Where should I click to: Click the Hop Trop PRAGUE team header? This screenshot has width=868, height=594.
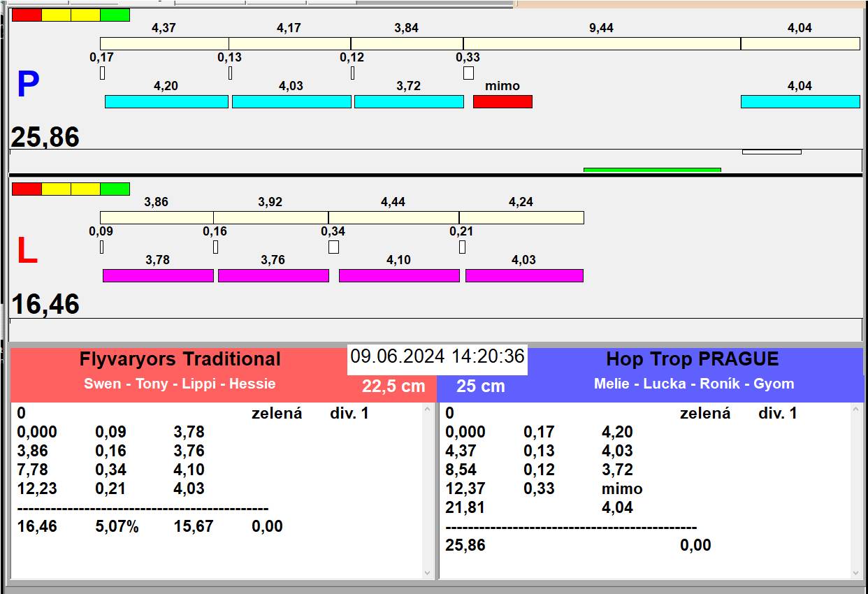pos(692,360)
